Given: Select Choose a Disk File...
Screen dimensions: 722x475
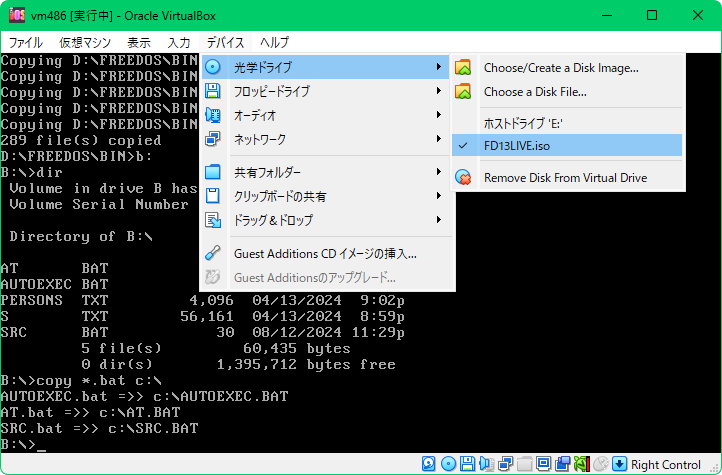Looking at the screenshot, I should (x=567, y=92).
